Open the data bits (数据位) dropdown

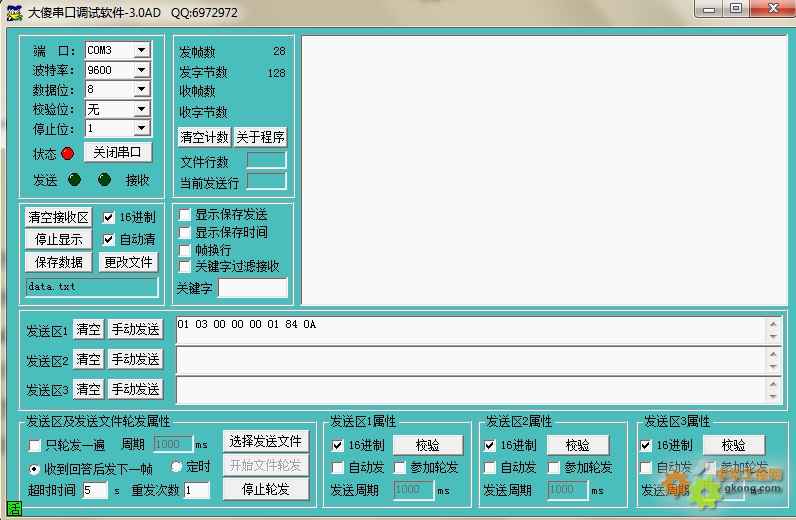pyautogui.click(x=142, y=89)
